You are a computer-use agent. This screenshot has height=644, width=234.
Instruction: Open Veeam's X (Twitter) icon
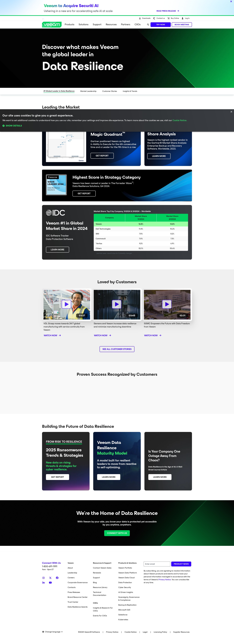coord(50,578)
